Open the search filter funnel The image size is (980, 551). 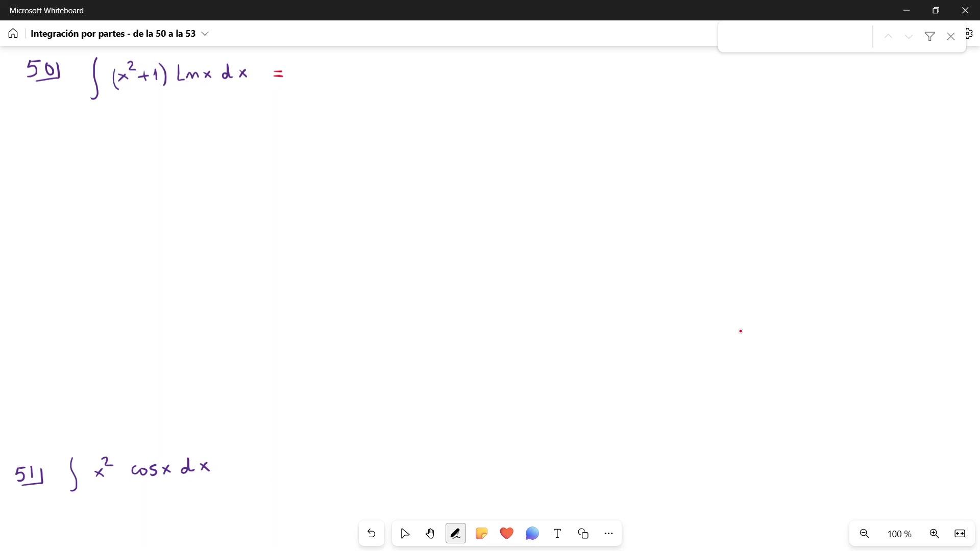[x=929, y=36]
